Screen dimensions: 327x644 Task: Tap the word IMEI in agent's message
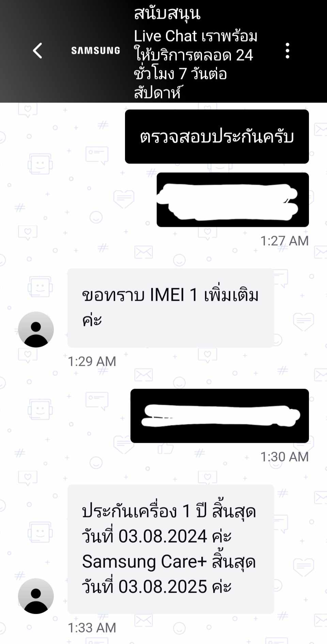(167, 295)
